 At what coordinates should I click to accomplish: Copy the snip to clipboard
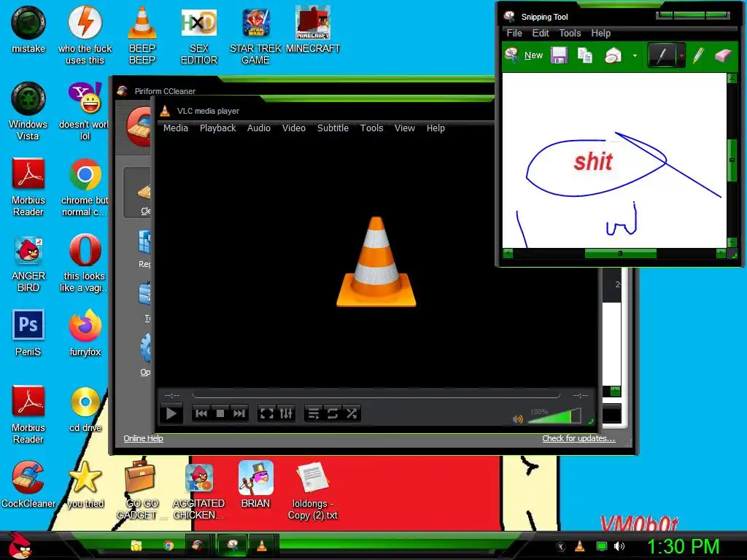585,55
